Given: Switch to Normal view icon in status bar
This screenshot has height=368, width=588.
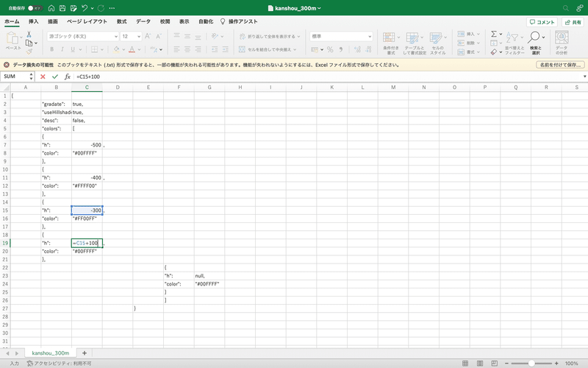Looking at the screenshot, I should [465, 363].
